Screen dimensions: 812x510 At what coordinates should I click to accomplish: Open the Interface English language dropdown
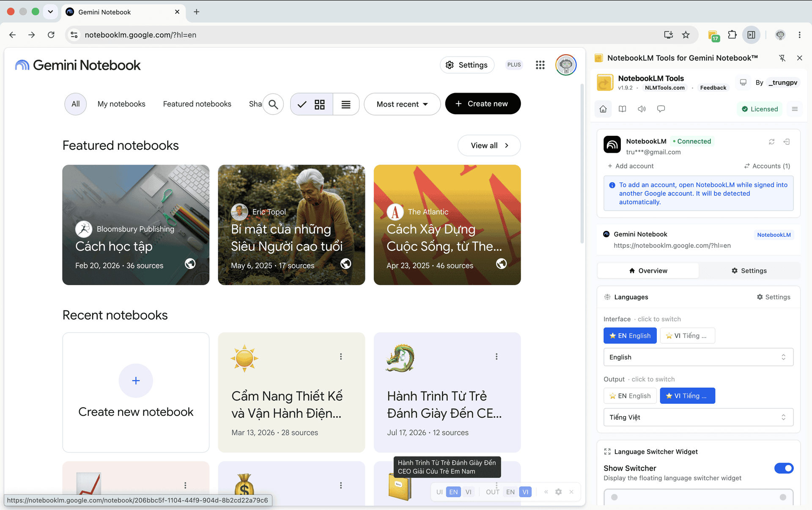(x=698, y=357)
